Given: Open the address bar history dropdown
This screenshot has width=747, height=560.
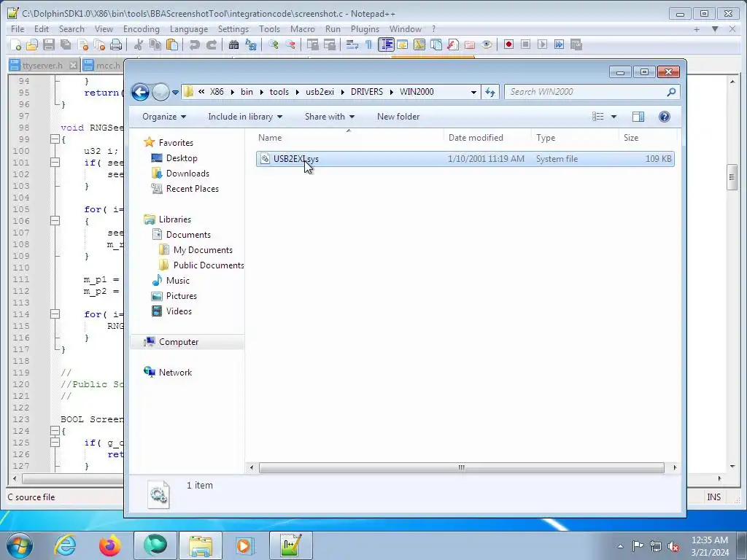Looking at the screenshot, I should tap(473, 92).
